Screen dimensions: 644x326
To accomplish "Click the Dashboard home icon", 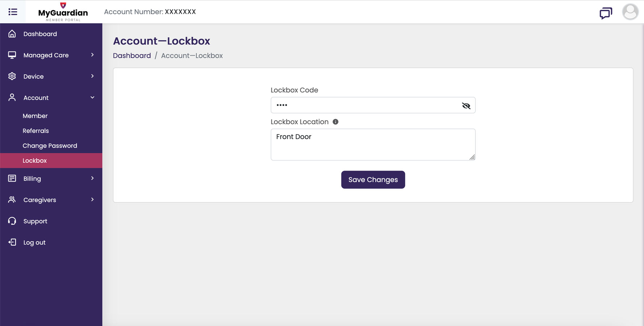I will coord(12,34).
